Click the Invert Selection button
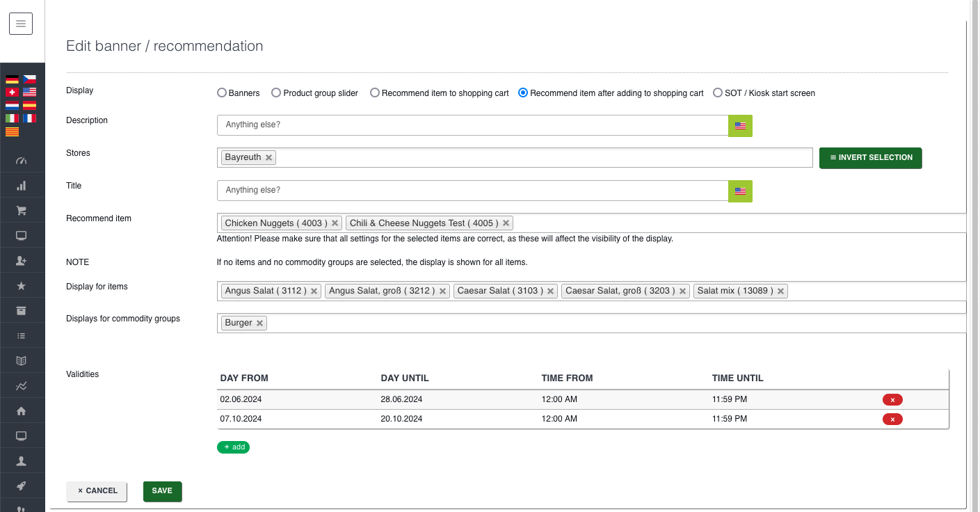Viewport: 980px width, 512px height. pyautogui.click(x=871, y=158)
